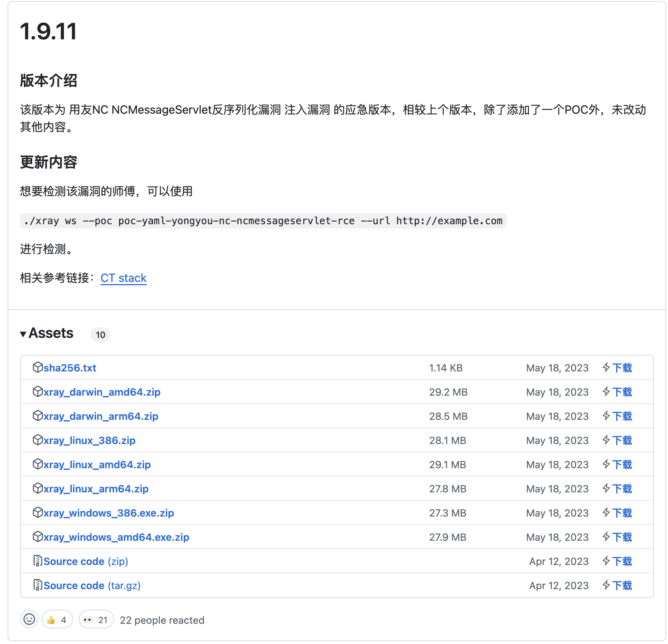
Task: Click the xray ws command code snippet
Action: pos(263,221)
